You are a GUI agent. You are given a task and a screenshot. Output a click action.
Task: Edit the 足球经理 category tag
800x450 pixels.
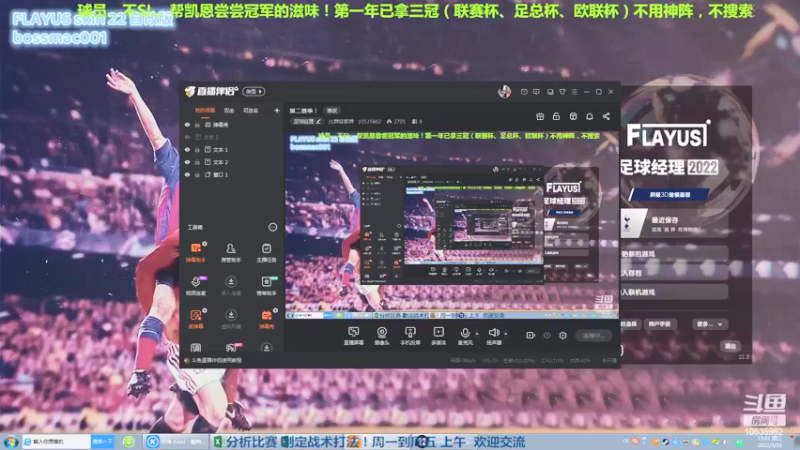(307, 121)
